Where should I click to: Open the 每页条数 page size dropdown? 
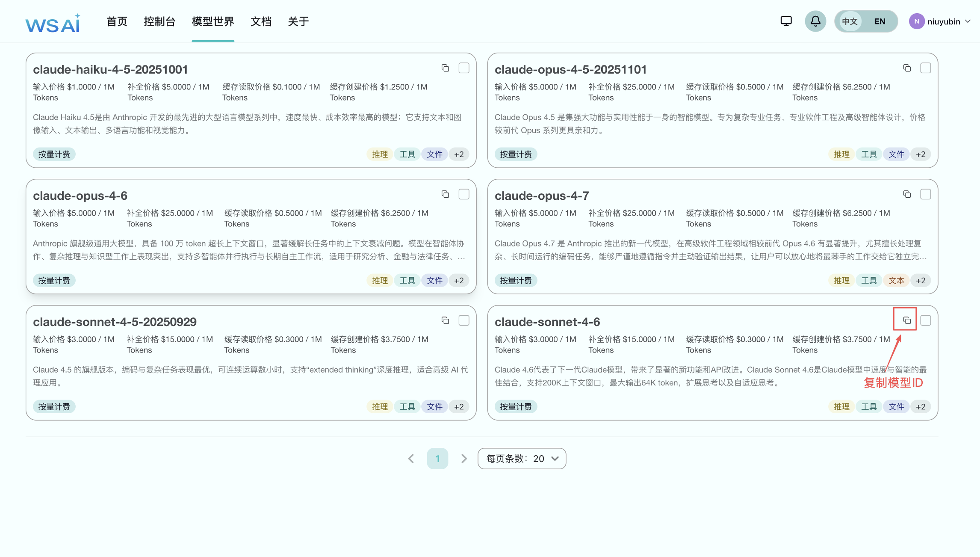pyautogui.click(x=522, y=459)
